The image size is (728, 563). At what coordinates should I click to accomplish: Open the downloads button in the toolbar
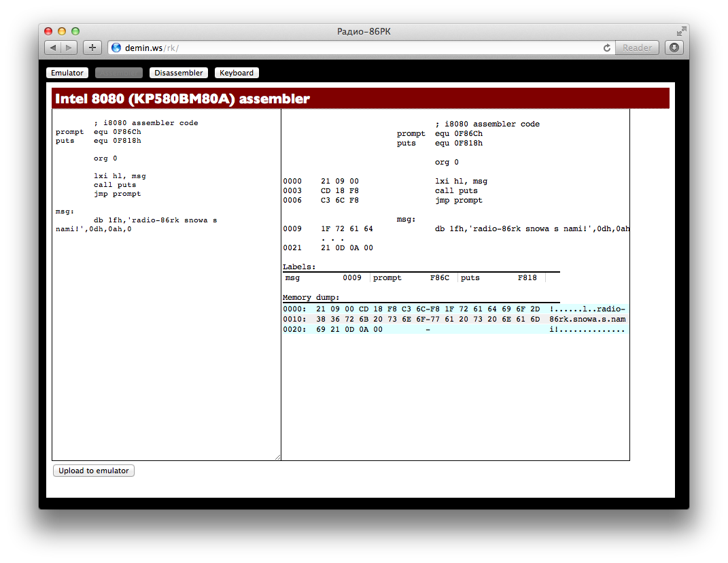click(674, 48)
